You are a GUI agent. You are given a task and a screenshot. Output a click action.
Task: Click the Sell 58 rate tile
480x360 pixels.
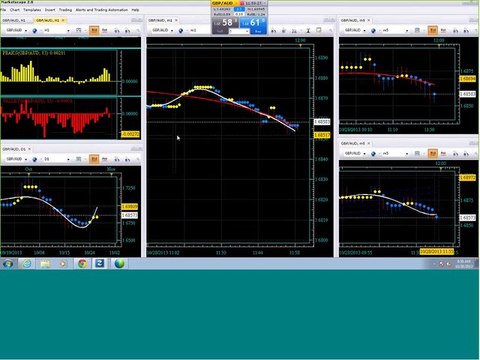(225, 22)
